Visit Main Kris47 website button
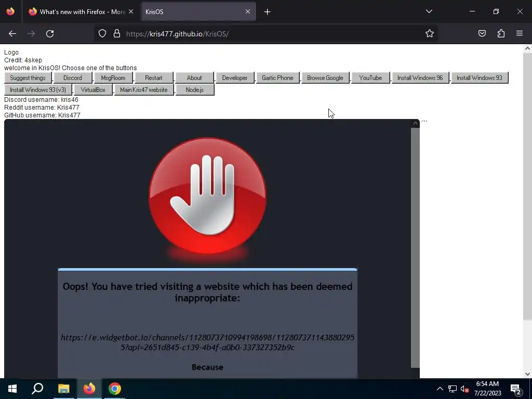 click(x=144, y=90)
